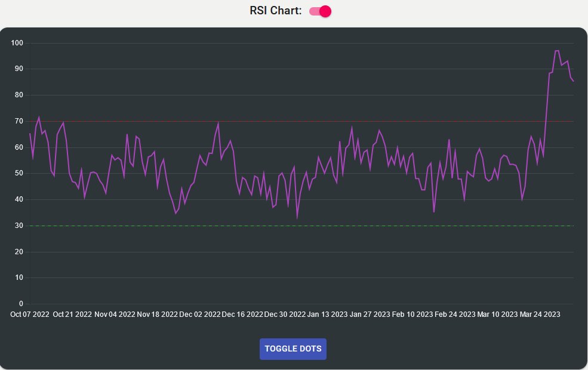Click the 'Mar 10 2023' axis label
Viewport: 588px width, 370px height.
(497, 314)
